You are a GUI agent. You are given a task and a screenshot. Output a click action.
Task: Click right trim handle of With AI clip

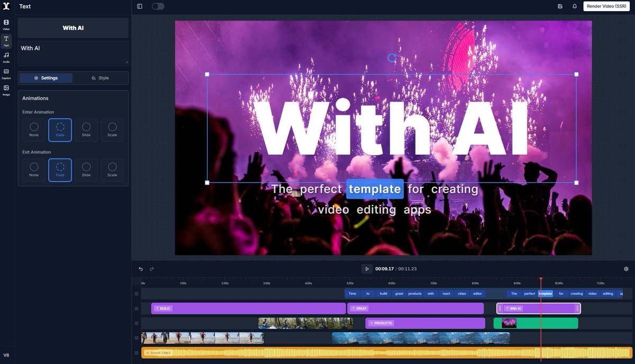click(577, 308)
